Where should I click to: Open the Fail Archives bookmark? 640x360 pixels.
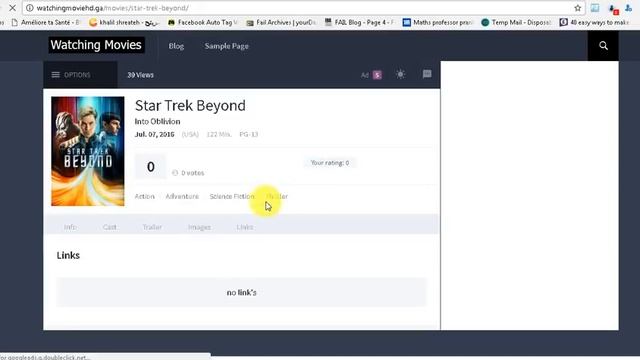click(281, 22)
